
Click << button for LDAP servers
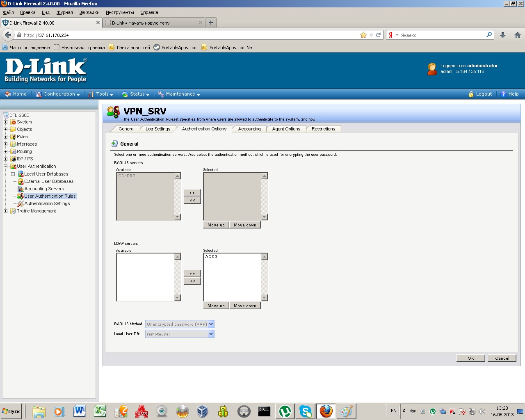pos(192,281)
